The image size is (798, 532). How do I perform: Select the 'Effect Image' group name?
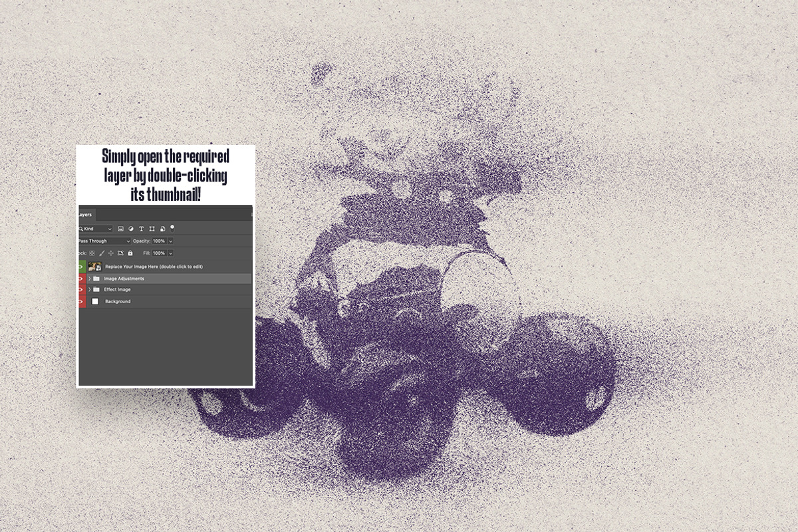(117, 289)
